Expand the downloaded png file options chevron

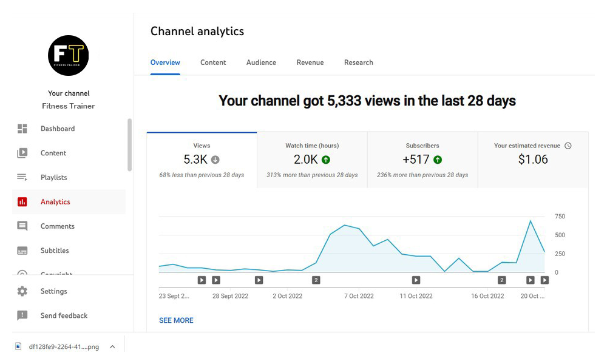(112, 347)
